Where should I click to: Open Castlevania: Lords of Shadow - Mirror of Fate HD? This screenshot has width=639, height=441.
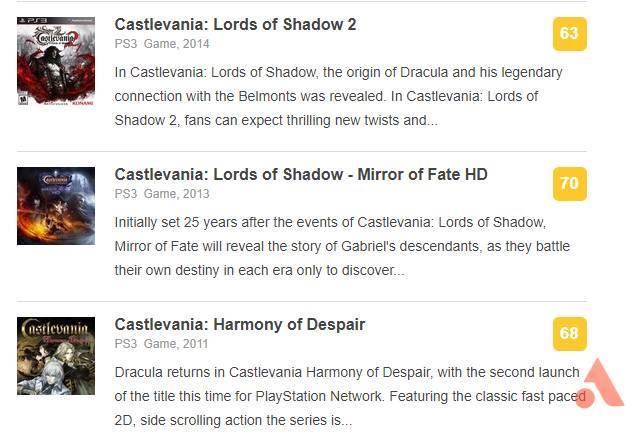[x=301, y=174]
